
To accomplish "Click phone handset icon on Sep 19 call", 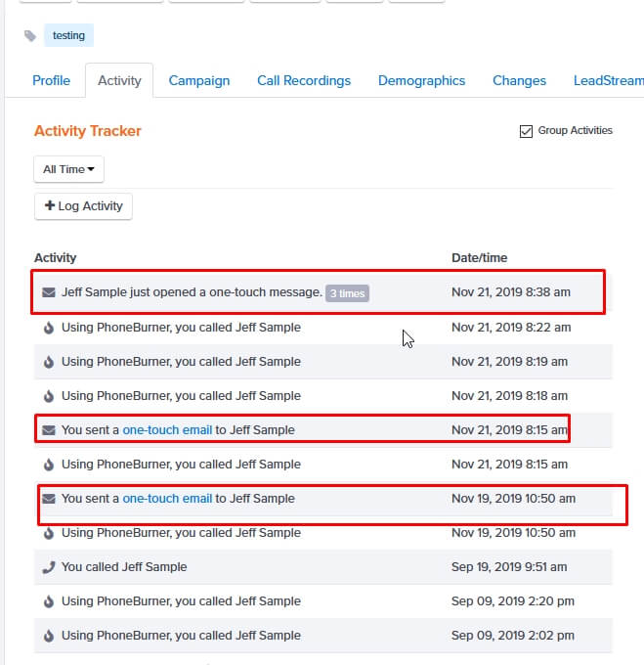I will click(x=49, y=567).
